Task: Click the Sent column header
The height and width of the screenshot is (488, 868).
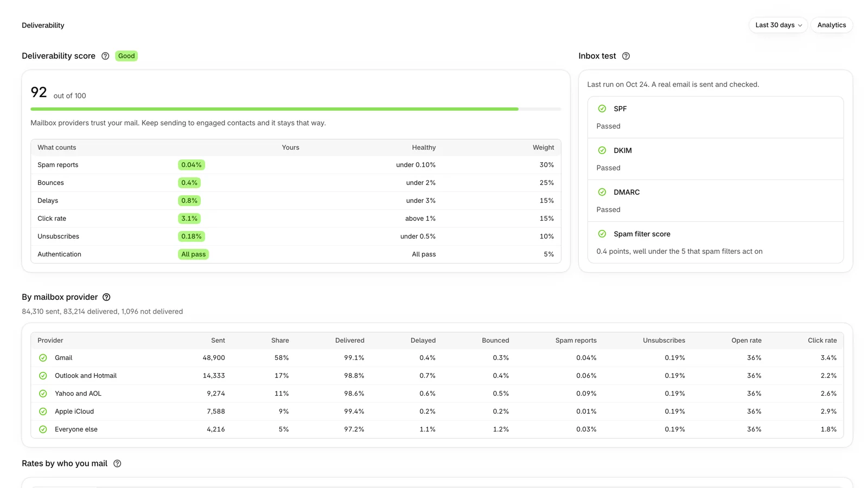Action: tap(218, 341)
